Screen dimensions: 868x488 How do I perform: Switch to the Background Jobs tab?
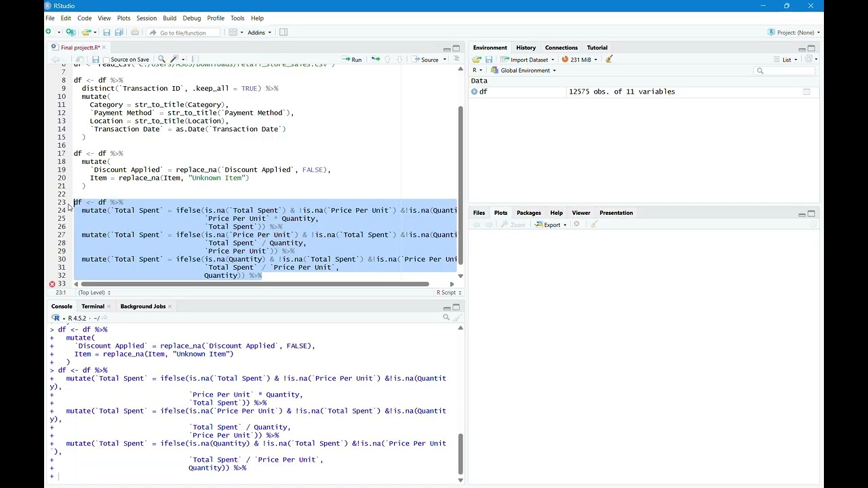[x=142, y=306]
